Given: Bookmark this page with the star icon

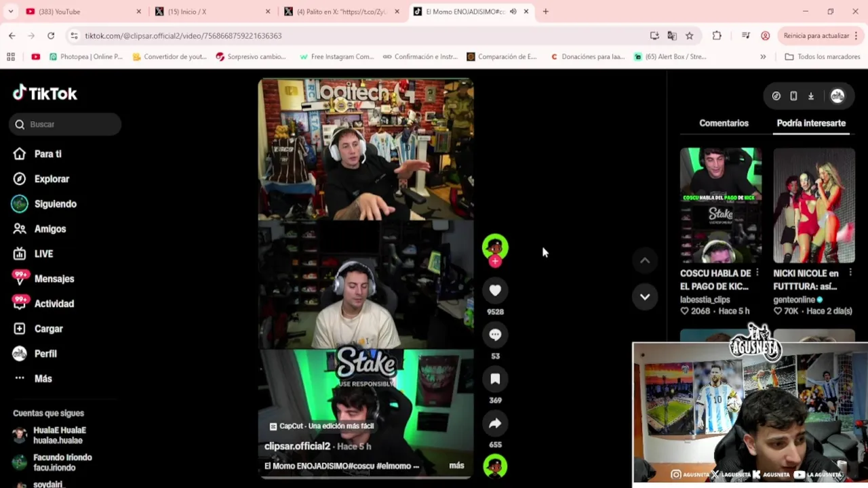Looking at the screenshot, I should (x=690, y=36).
